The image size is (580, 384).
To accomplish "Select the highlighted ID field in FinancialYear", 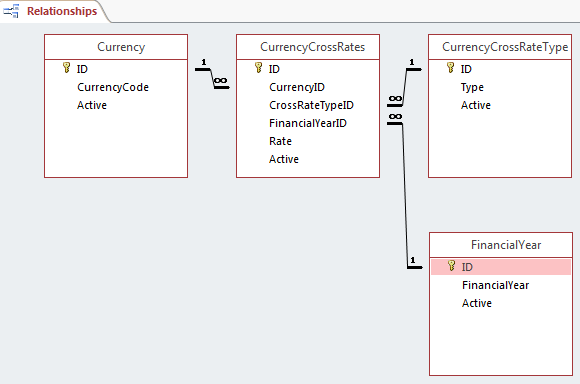I will click(501, 267).
